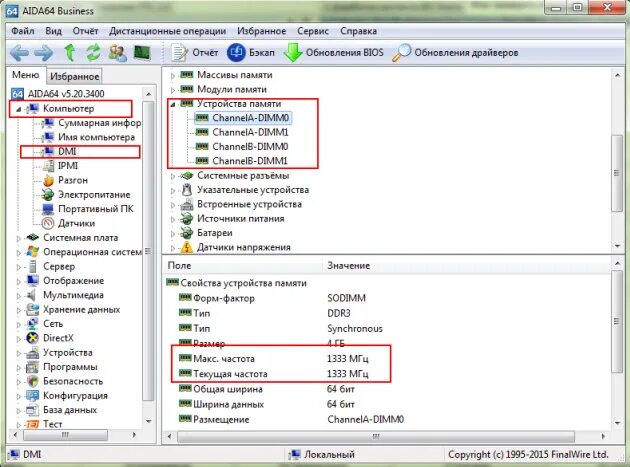Select the DMI tree item
The image size is (630, 467).
tap(67, 152)
